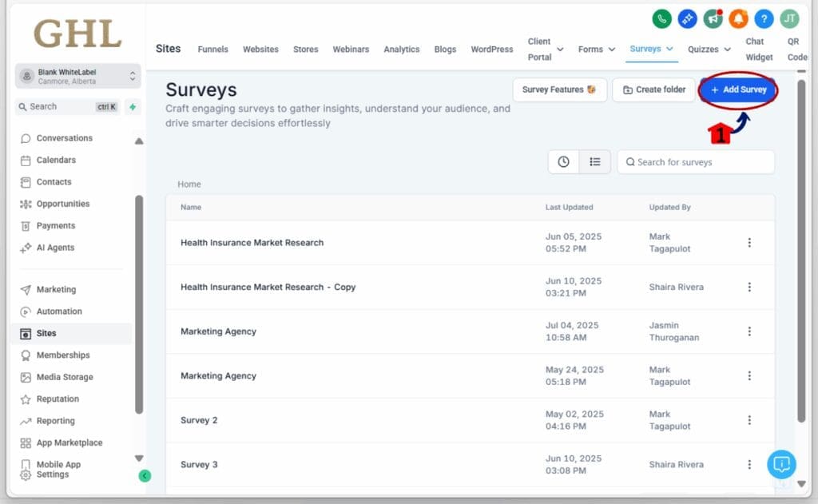Open the Survey 2 entry
The height and width of the screenshot is (504, 818).
199,420
